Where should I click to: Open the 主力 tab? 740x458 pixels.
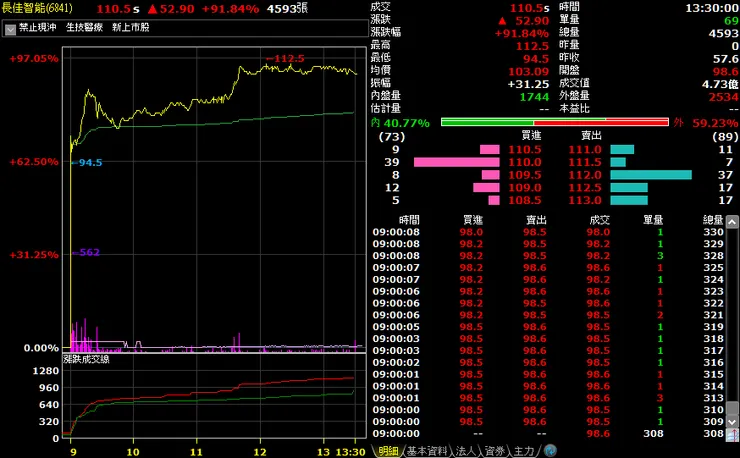pyautogui.click(x=523, y=451)
